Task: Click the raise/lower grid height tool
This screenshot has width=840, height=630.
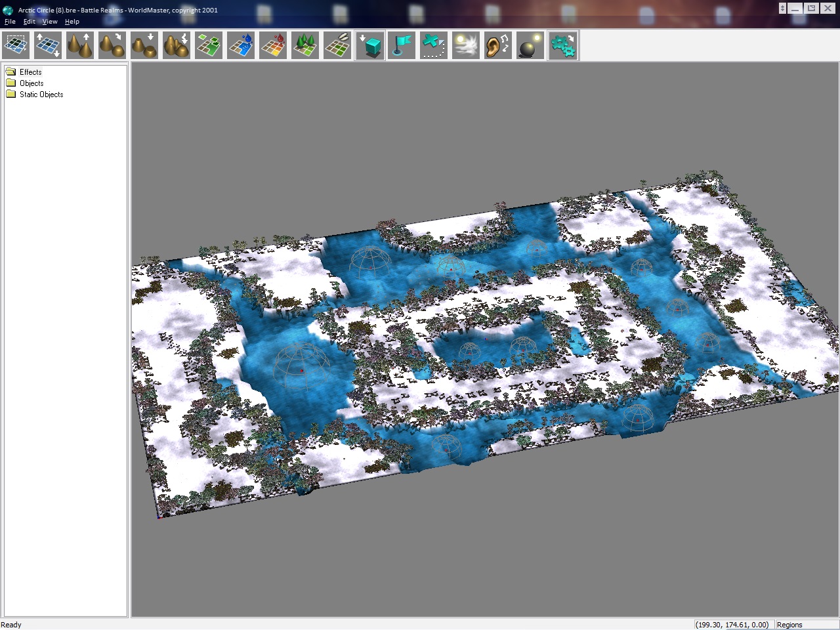Action: pos(48,46)
